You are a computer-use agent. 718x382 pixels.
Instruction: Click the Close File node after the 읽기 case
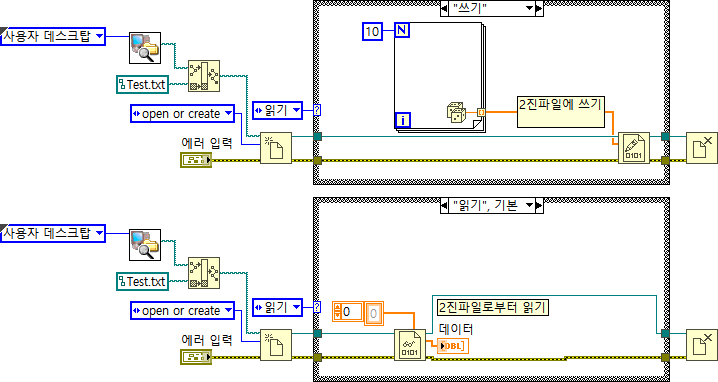pyautogui.click(x=702, y=345)
